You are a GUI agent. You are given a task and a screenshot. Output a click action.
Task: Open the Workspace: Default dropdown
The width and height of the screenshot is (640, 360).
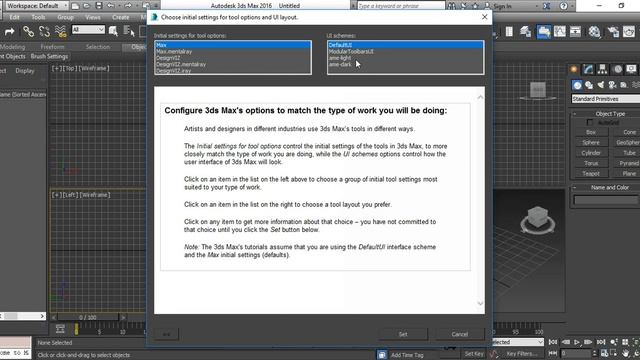(x=36, y=6)
